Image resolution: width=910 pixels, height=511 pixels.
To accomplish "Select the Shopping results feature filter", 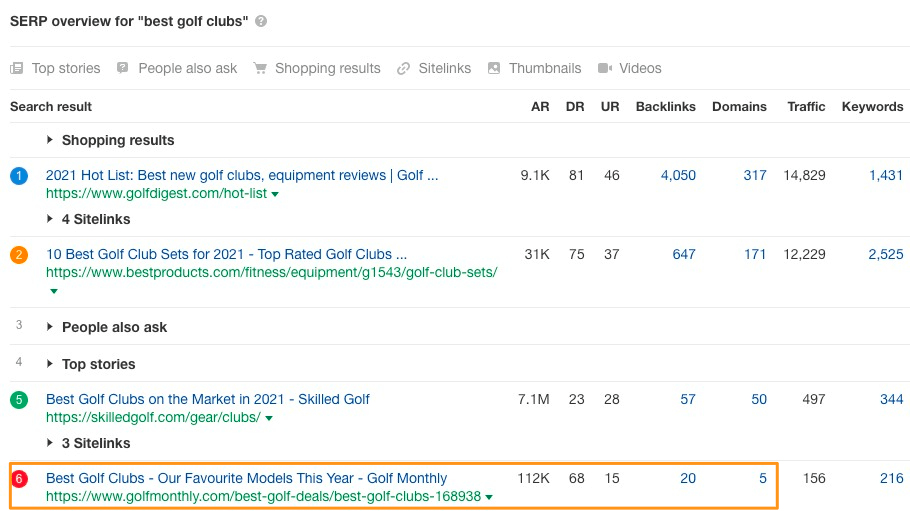I will click(x=317, y=69).
